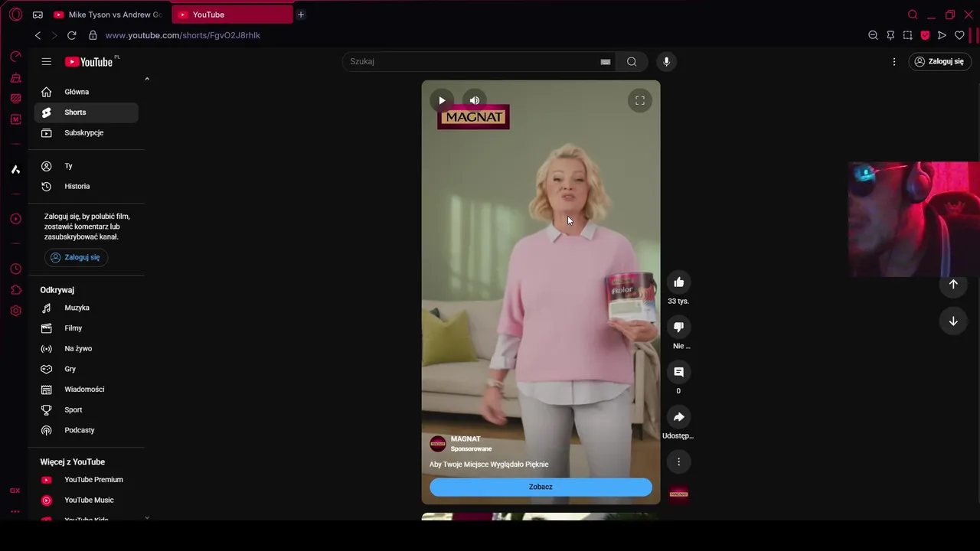Open Podcasty under Odkrywaj
Viewport: 980px width, 551px height.
(86, 430)
